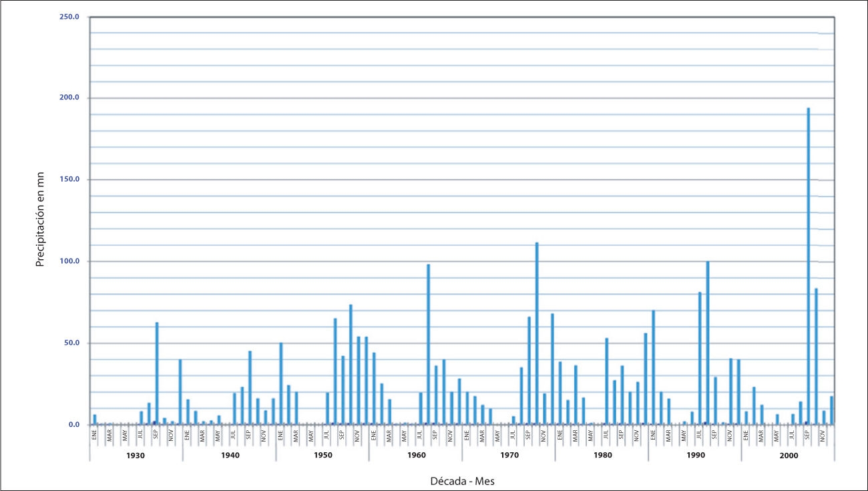Click the tallest bar in the 2000 decade

(808, 267)
